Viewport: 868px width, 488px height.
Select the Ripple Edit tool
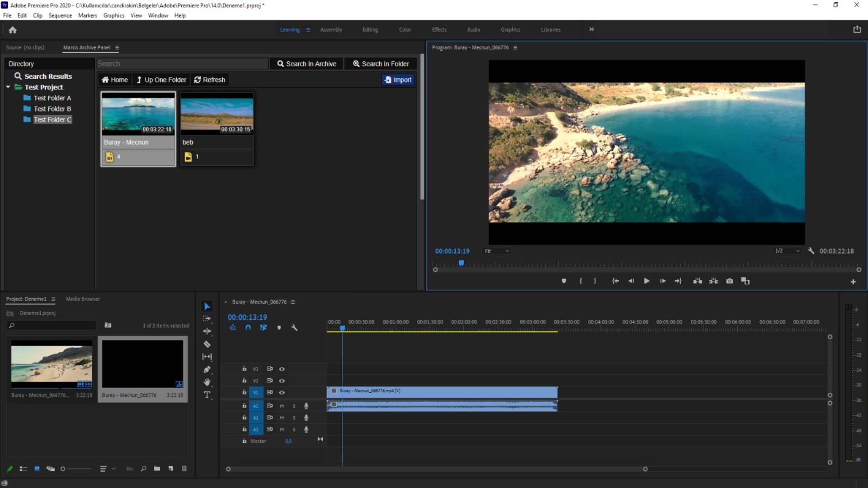click(207, 331)
